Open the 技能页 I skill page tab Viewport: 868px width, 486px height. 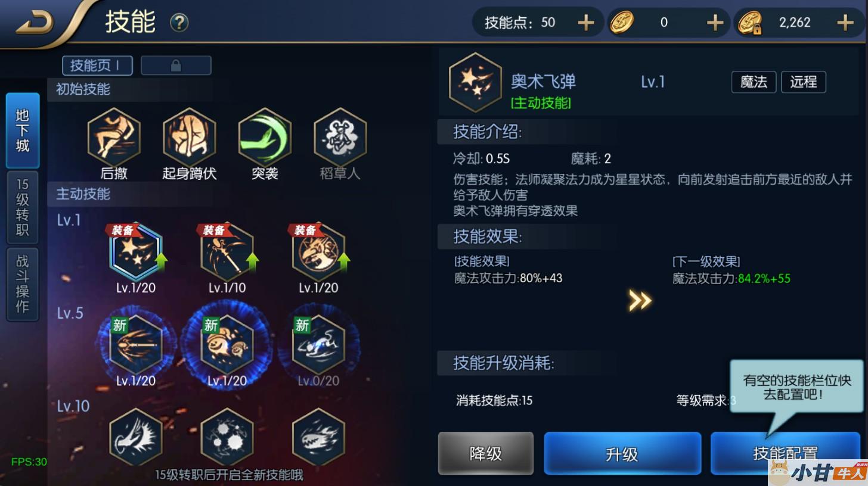97,66
